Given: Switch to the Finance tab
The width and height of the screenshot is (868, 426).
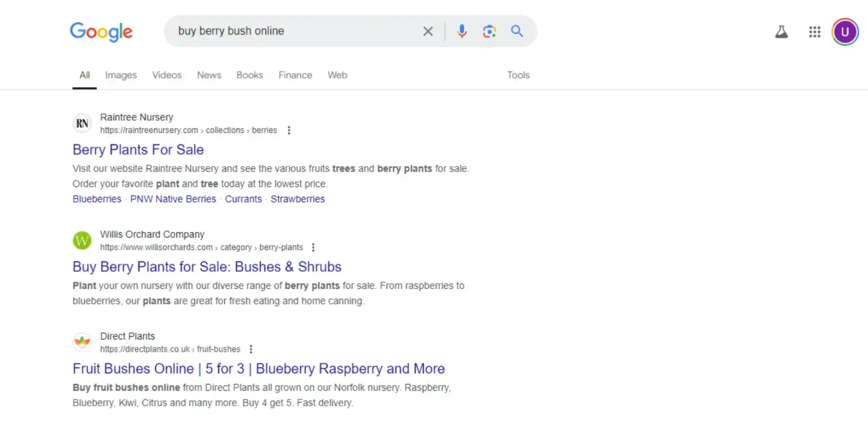Looking at the screenshot, I should (295, 75).
